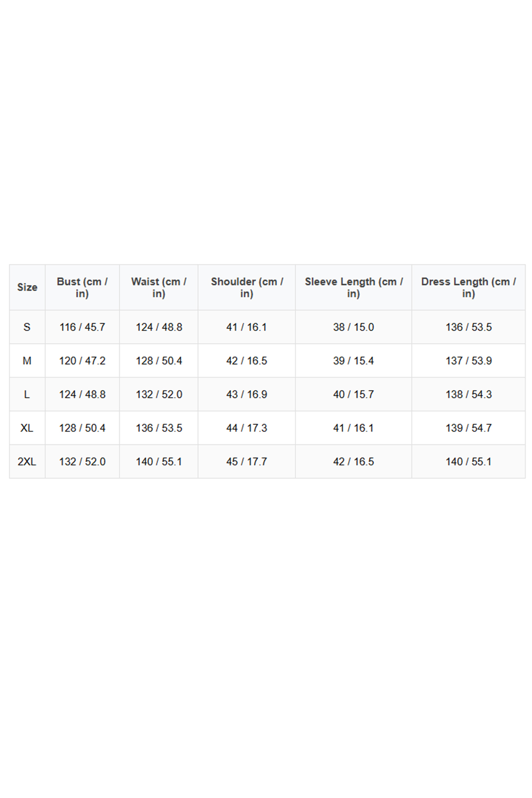
Task: Click the XL size row label
Action: pyautogui.click(x=27, y=428)
